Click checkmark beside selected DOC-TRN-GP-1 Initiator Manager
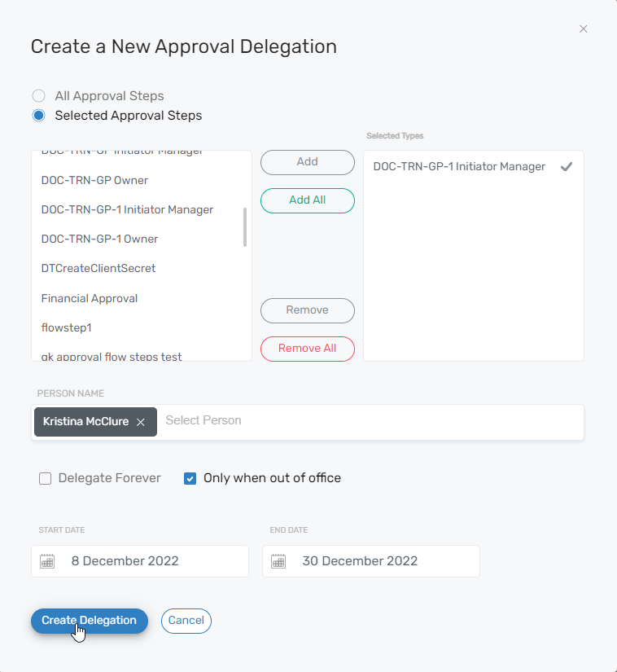The height and width of the screenshot is (672, 617). click(x=567, y=167)
